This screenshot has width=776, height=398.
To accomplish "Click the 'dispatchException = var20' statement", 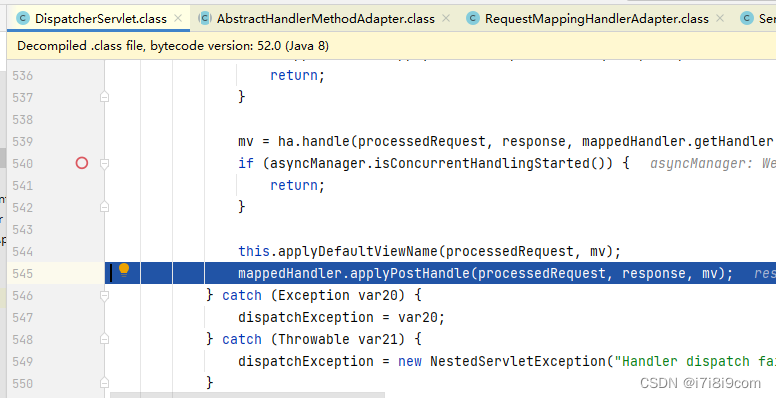I will pyautogui.click(x=341, y=317).
